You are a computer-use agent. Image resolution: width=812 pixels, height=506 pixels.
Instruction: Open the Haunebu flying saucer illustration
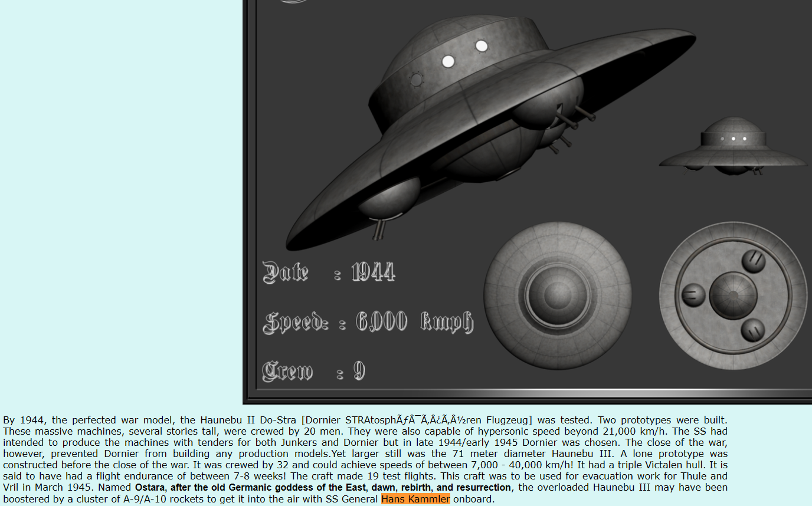527,202
